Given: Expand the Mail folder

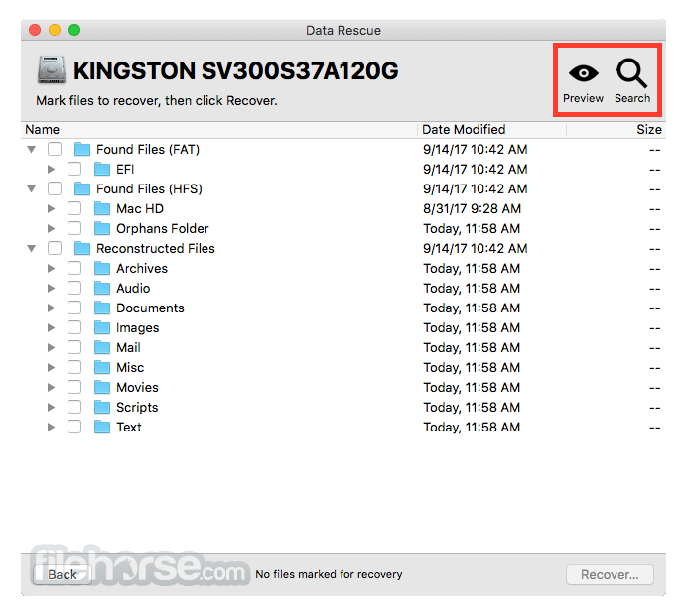Looking at the screenshot, I should coord(51,347).
